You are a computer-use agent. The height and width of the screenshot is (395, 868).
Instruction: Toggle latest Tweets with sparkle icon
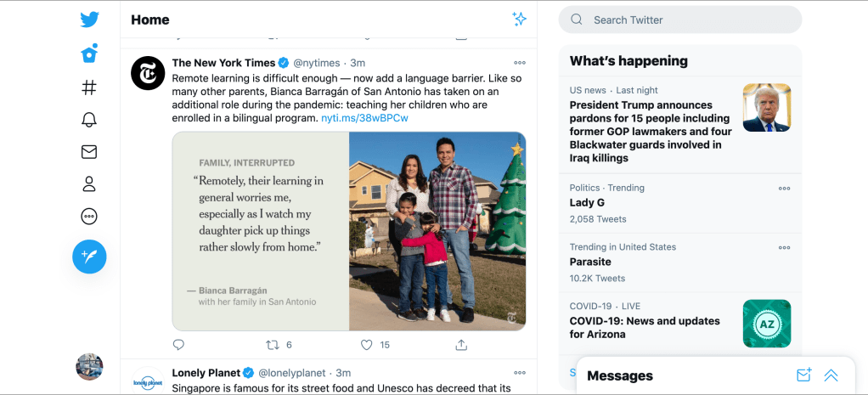(x=519, y=20)
